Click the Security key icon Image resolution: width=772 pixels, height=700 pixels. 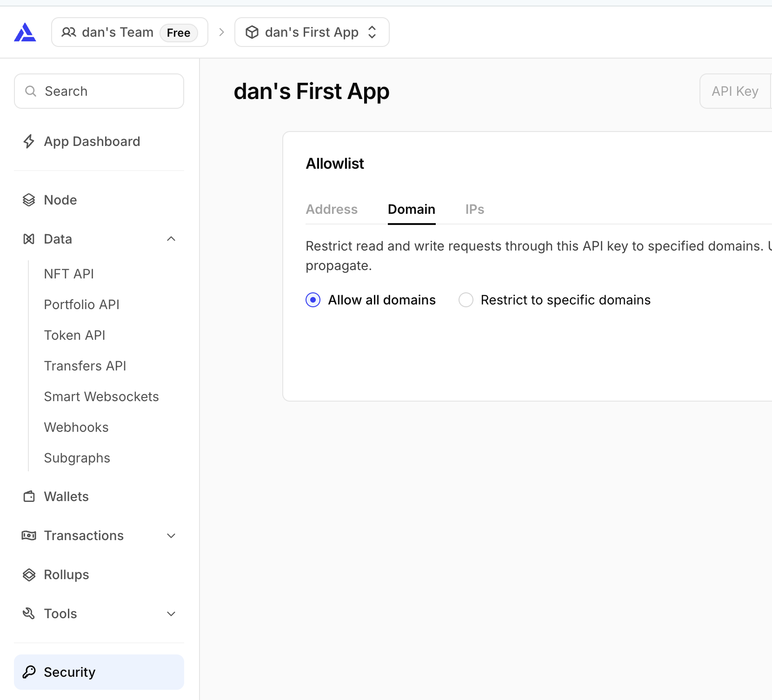point(29,672)
